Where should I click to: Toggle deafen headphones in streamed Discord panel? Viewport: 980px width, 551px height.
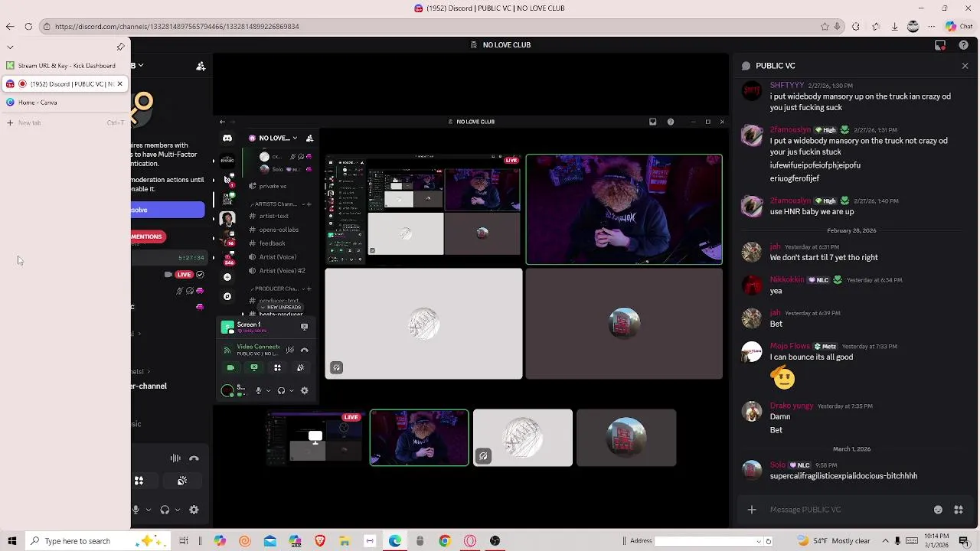tap(281, 390)
